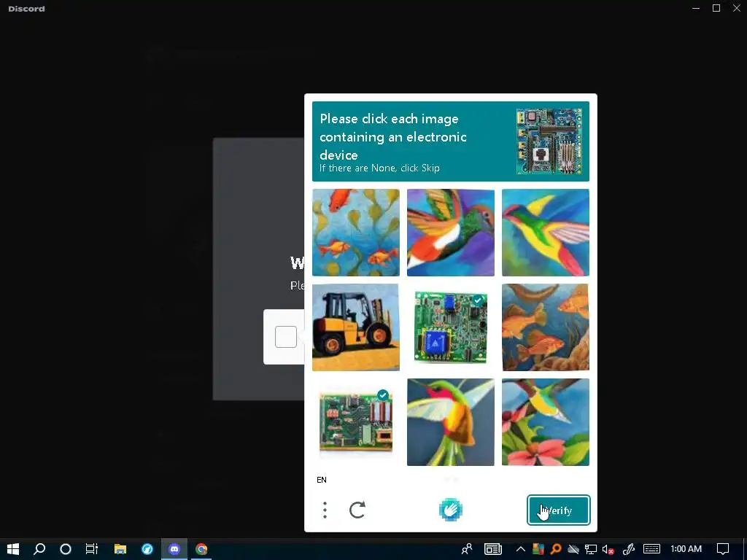The width and height of the screenshot is (747, 560).
Task: Open the News and interests tray icon
Action: [493, 549]
